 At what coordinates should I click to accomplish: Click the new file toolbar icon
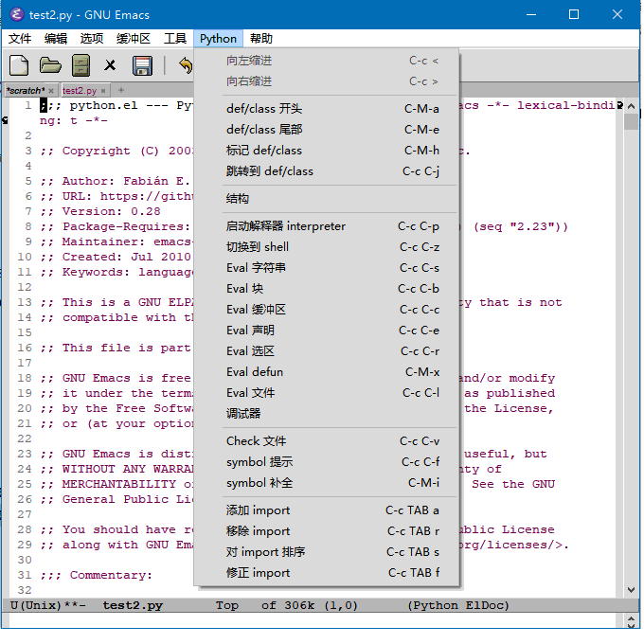[x=19, y=65]
